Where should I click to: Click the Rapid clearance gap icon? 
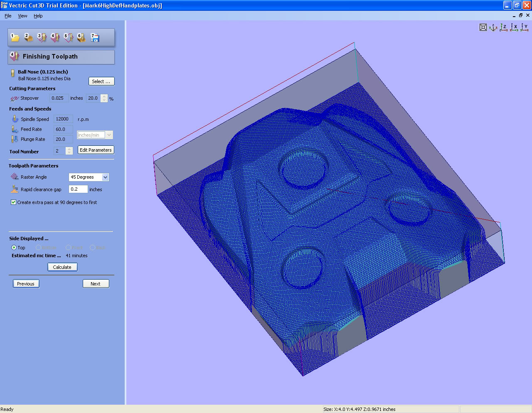pyautogui.click(x=15, y=189)
